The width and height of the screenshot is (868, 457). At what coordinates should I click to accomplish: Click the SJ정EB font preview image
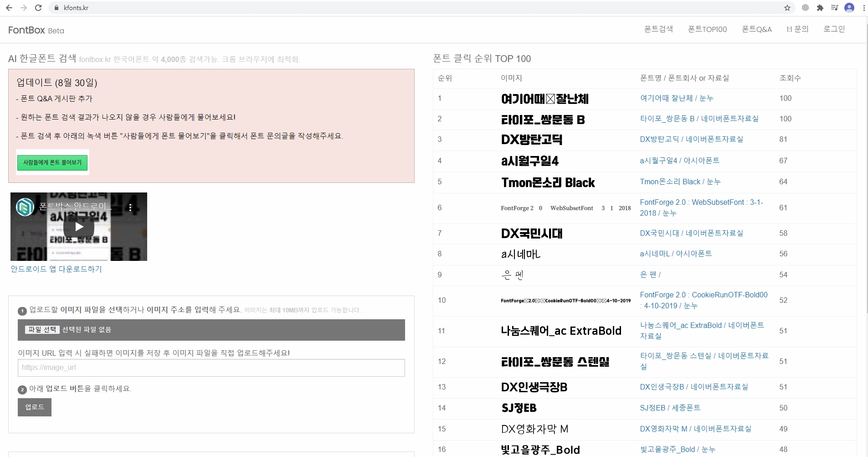coord(519,408)
